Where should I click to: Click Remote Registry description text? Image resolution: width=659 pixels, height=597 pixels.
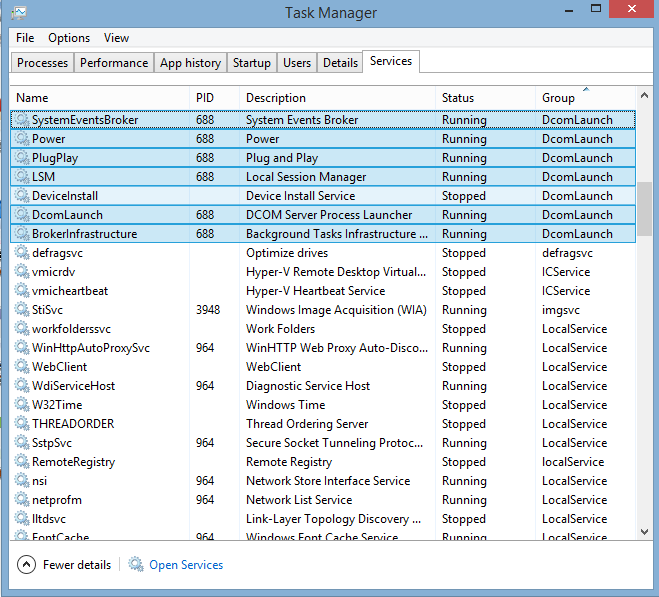click(x=289, y=462)
